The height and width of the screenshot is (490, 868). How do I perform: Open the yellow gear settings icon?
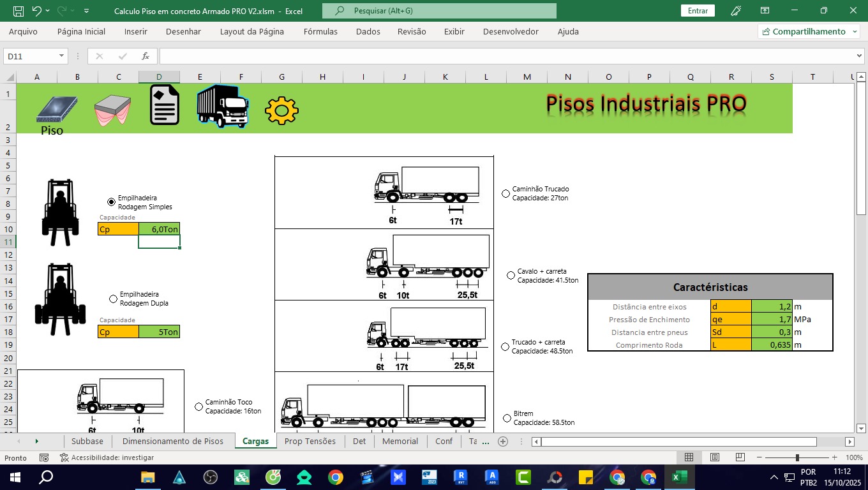[x=281, y=110]
